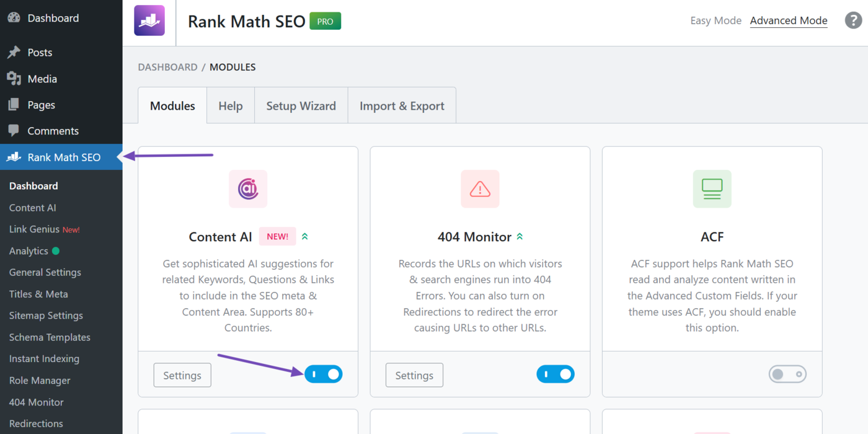Screen dimensions: 868x434
Task: Open the Rank Math SEO menu item
Action: (x=61, y=157)
